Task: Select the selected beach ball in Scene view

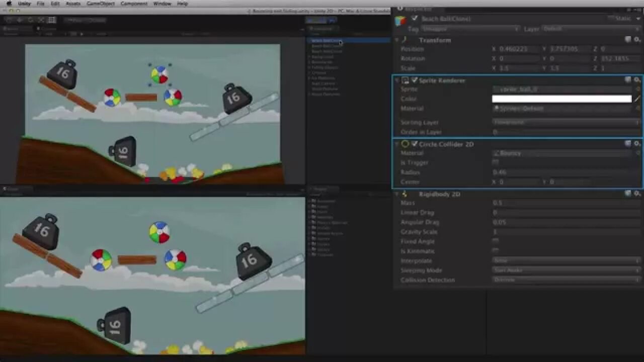Action: tap(159, 75)
